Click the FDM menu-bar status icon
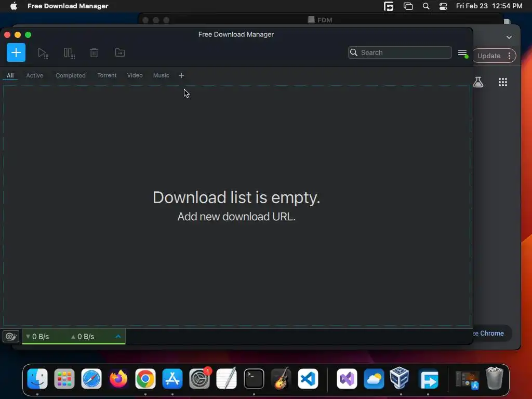The height and width of the screenshot is (399, 532). tap(389, 6)
